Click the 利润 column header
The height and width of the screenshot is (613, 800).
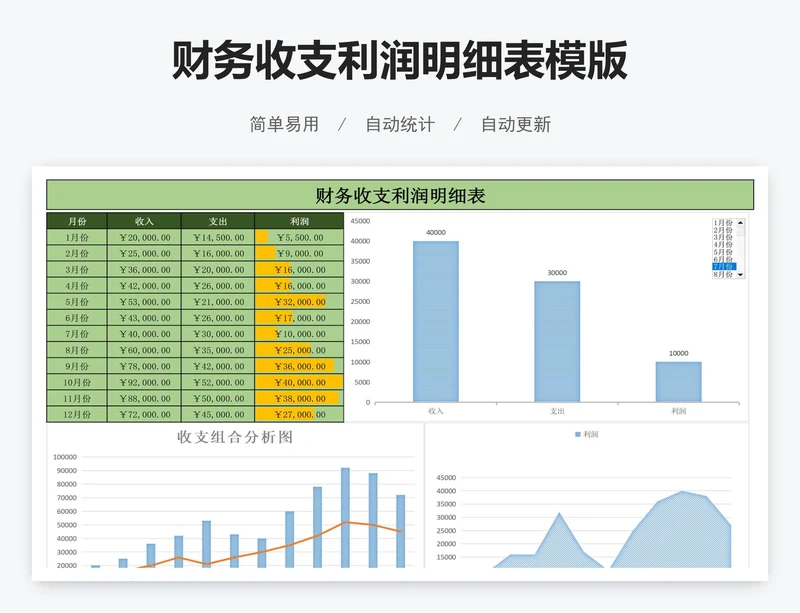pos(299,221)
